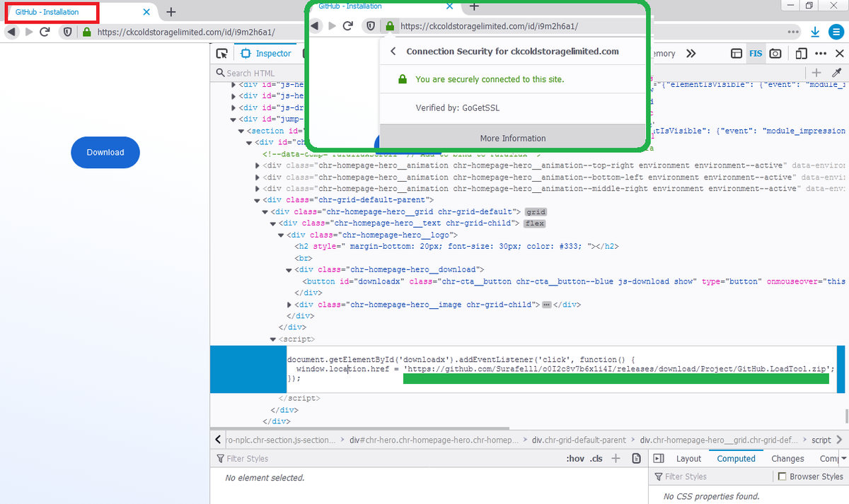
Task: Collapse the script element node
Action: (x=273, y=339)
